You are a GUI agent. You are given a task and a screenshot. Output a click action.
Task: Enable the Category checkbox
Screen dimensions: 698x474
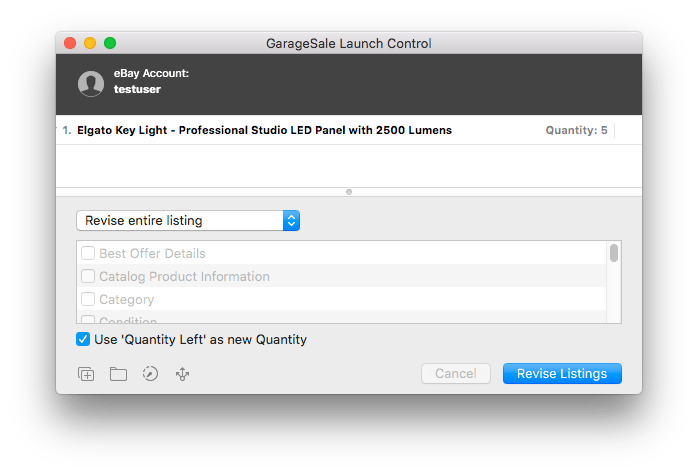88,299
